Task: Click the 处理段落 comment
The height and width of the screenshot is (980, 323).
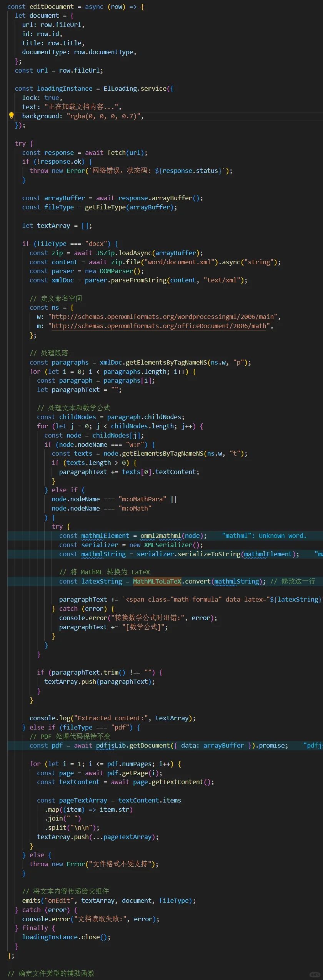Action: [x=49, y=353]
